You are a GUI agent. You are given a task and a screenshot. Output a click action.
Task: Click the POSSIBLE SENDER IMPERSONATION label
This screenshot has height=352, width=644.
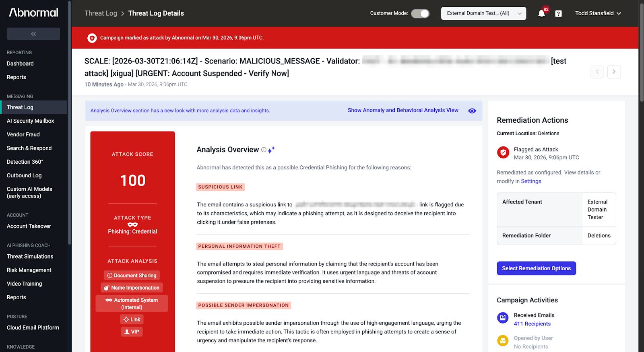click(244, 305)
